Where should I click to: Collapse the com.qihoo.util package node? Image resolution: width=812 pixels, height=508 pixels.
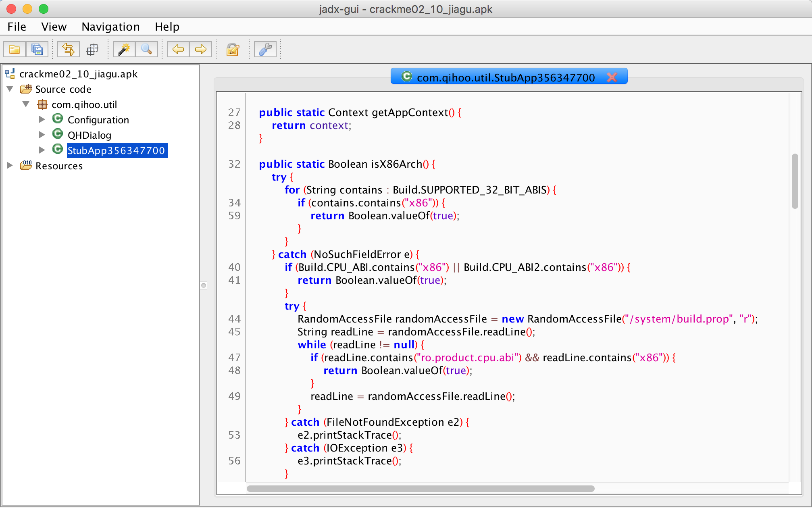click(26, 104)
